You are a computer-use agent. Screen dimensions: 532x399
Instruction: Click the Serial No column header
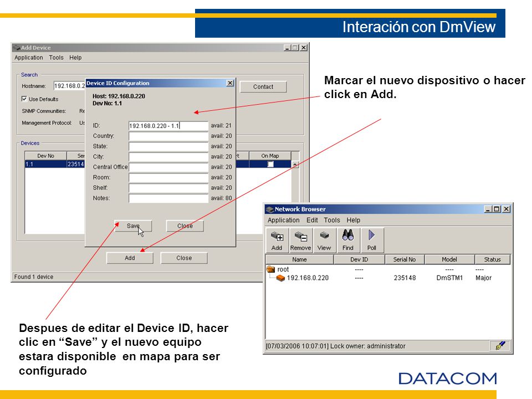tap(405, 259)
